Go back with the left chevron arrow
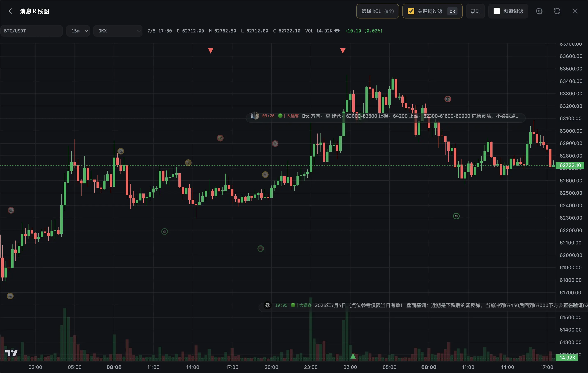 point(10,11)
